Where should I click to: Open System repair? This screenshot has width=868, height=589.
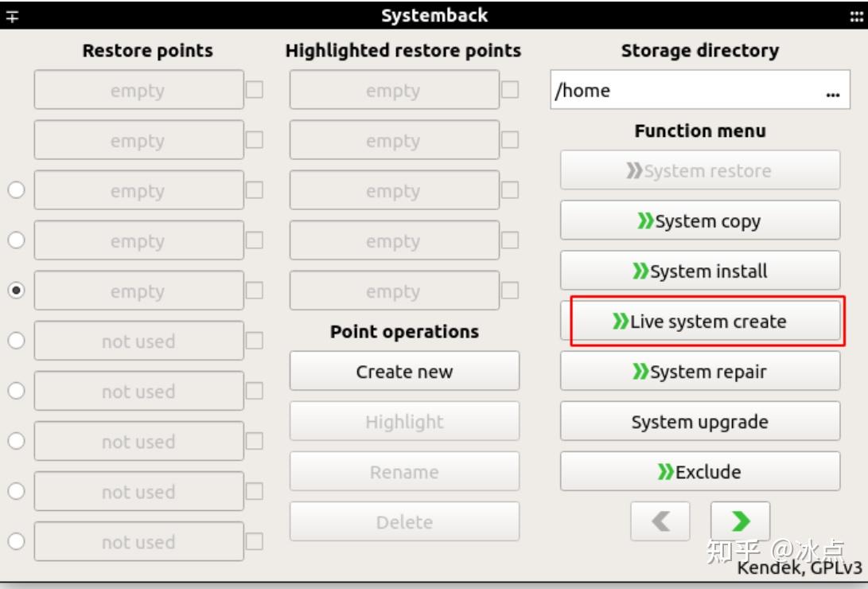pos(700,371)
